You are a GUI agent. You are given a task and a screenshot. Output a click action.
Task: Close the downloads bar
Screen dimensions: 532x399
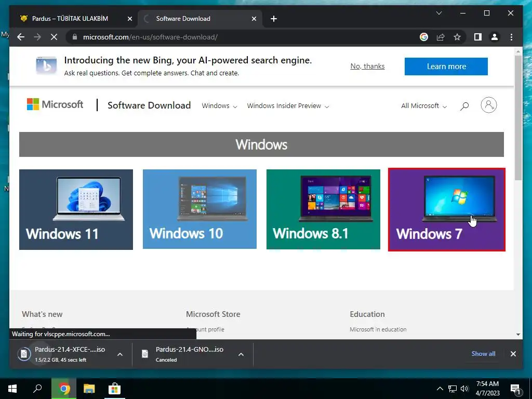point(513,354)
